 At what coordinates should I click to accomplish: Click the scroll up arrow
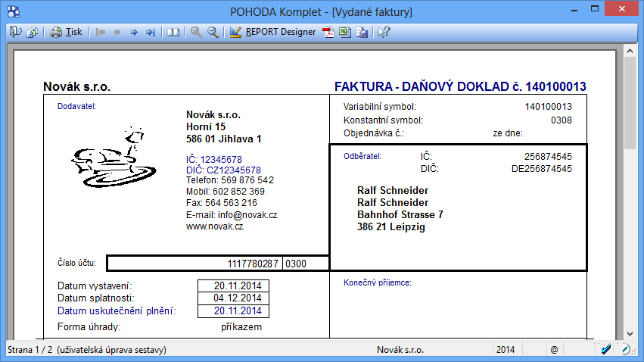click(x=630, y=51)
